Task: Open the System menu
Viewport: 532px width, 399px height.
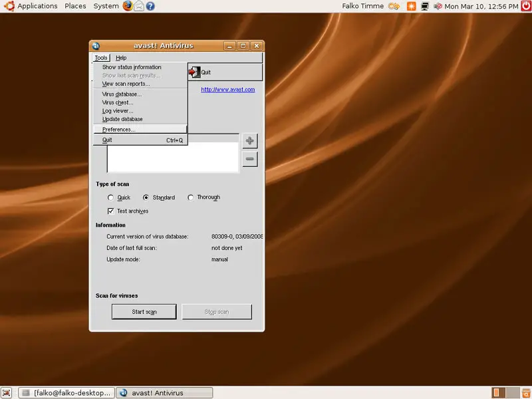Action: click(106, 6)
